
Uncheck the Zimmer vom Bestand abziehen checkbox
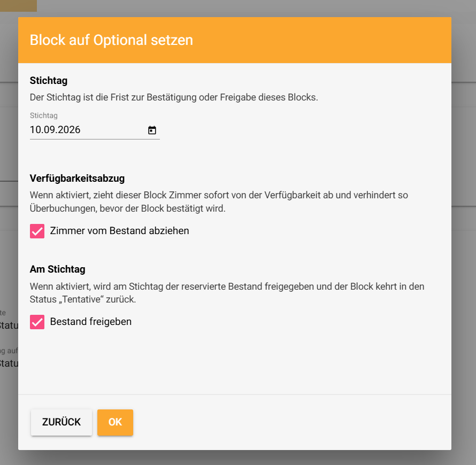click(x=37, y=231)
